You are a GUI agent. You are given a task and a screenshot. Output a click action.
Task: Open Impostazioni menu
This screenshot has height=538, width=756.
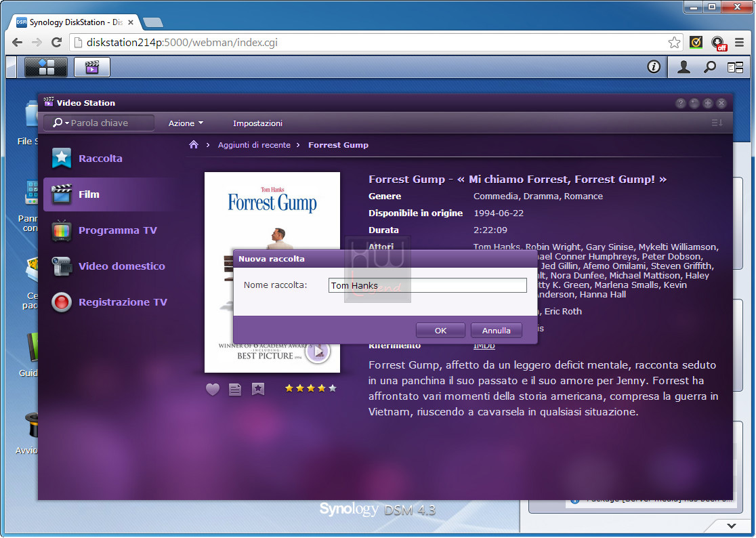click(x=257, y=123)
